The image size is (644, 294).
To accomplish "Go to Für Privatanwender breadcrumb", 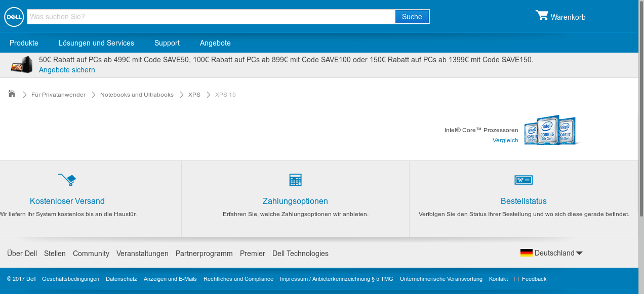I will (x=58, y=95).
